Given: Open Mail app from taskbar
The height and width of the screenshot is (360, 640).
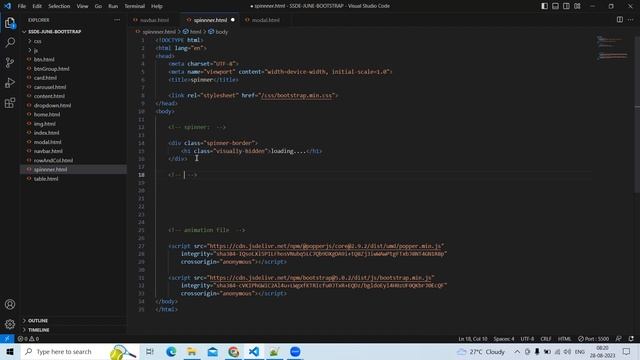Looking at the screenshot, I should point(213,351).
